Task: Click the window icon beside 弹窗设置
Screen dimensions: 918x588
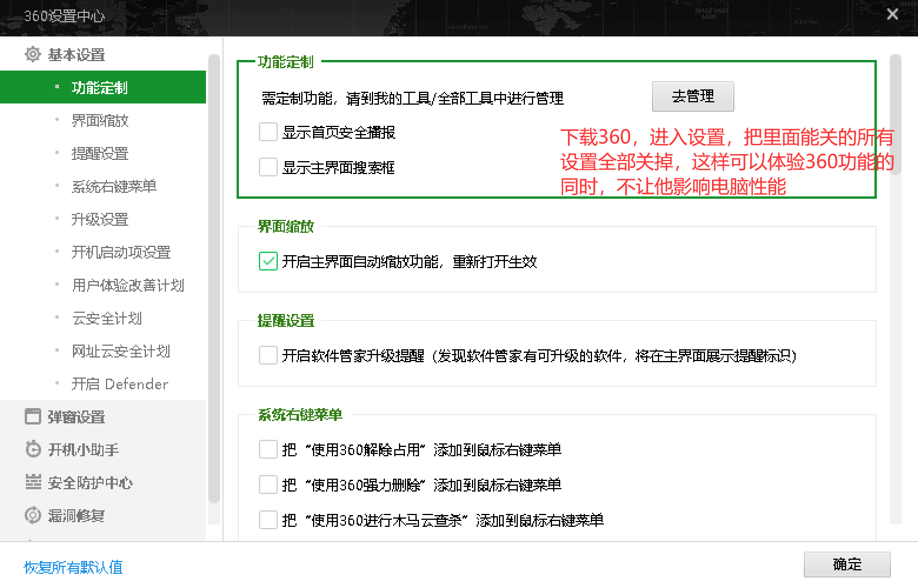Action: coord(33,417)
